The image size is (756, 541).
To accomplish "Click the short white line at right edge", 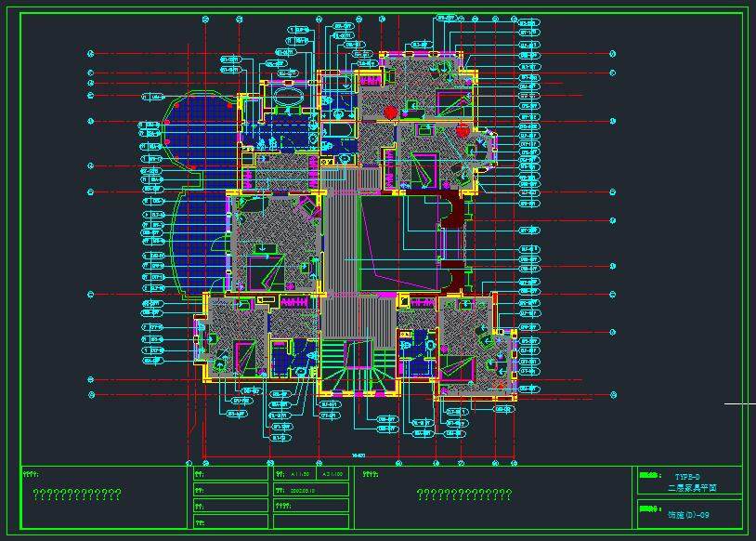I will coord(739,404).
